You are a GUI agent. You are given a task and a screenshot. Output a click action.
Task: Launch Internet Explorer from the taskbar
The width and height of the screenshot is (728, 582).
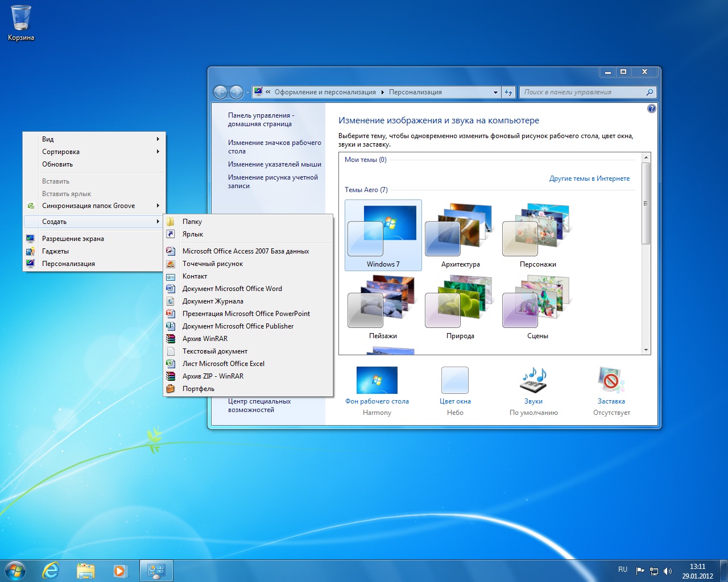pos(51,571)
